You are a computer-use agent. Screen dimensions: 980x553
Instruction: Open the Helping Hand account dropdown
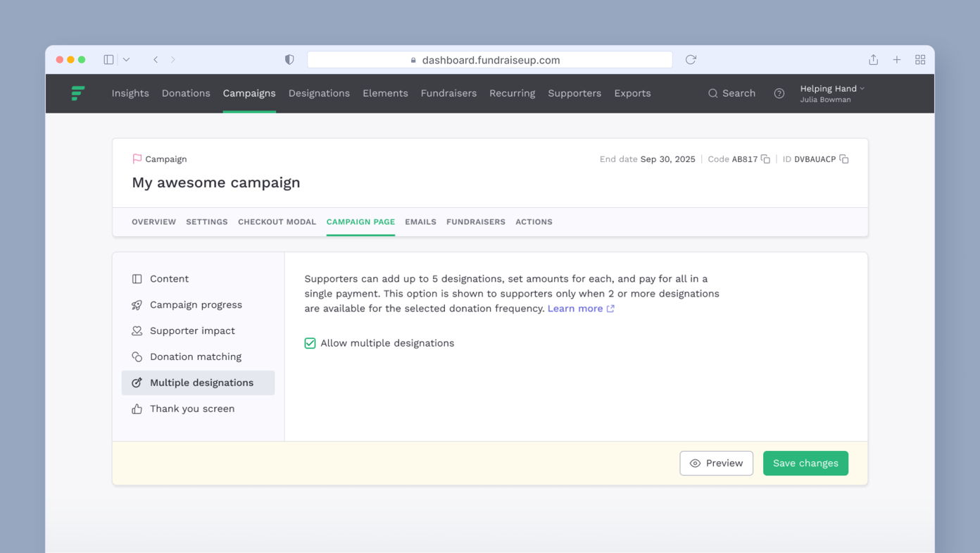click(831, 89)
